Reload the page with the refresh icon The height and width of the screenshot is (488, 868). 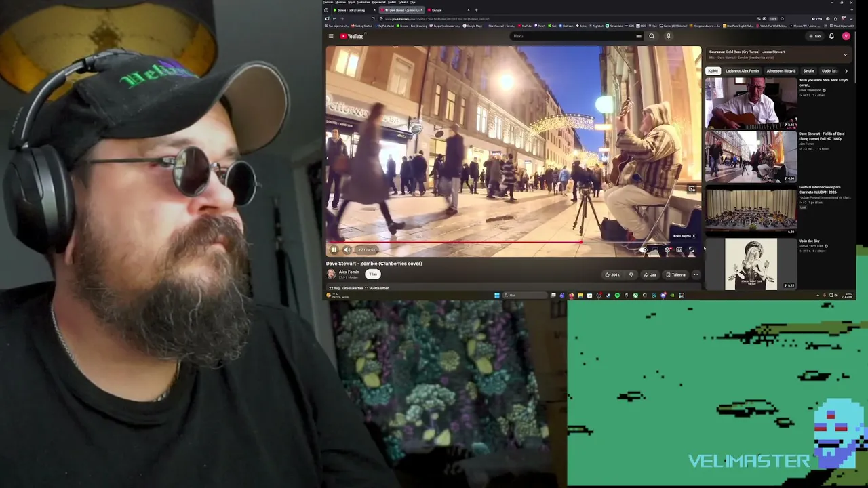point(372,18)
